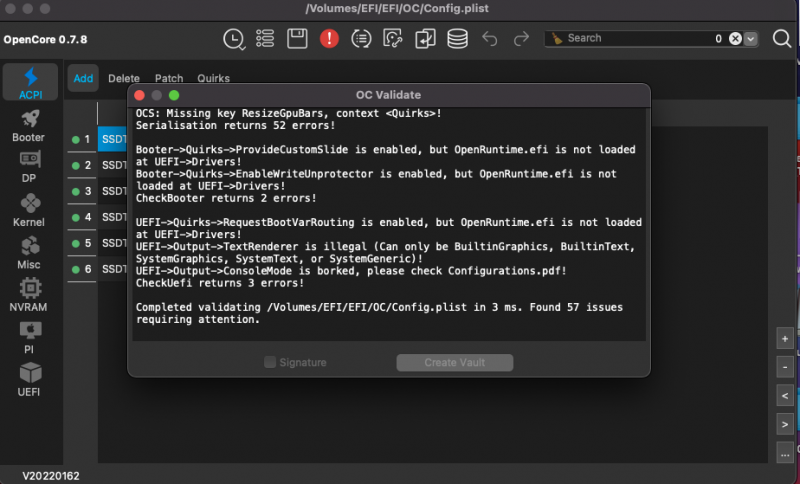
Task: Open the PlatformInfo (PI) section
Action: pos(29,336)
